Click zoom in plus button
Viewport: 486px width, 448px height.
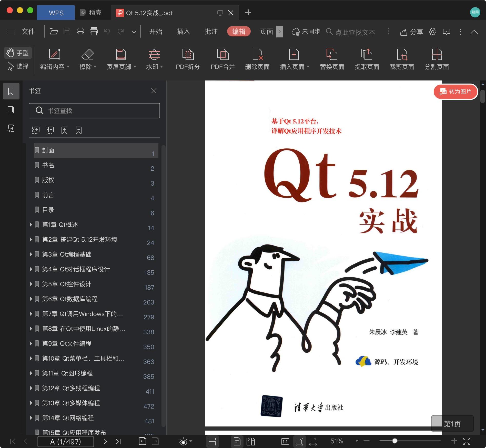454,441
